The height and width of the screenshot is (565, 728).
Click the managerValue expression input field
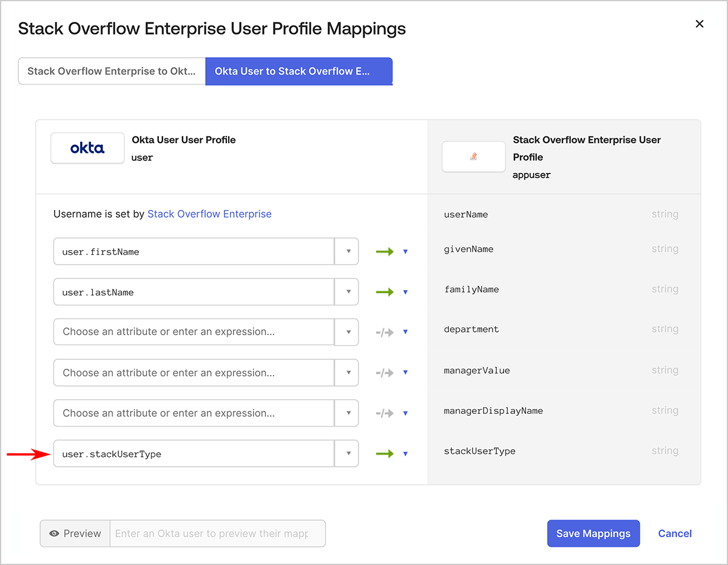[x=194, y=373]
